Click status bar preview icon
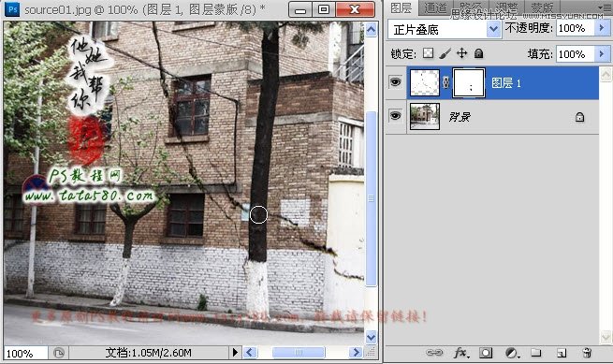Image resolution: width=613 pixels, height=364 pixels. pos(58,353)
